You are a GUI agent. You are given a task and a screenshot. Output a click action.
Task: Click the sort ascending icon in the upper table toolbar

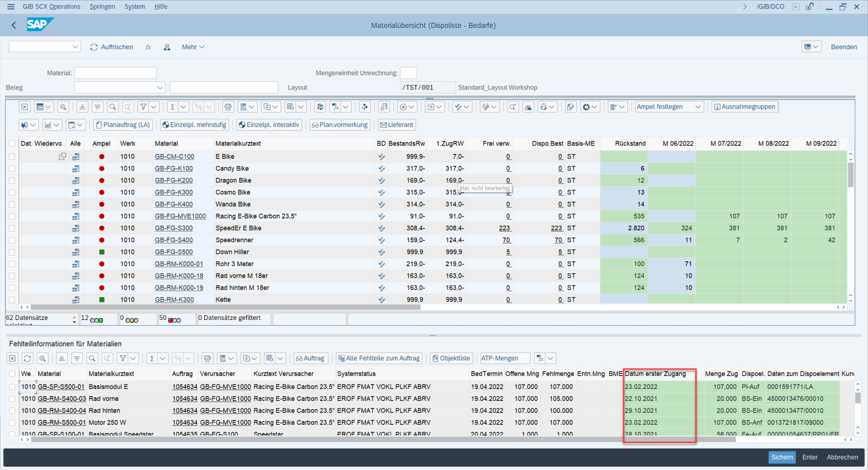pos(82,107)
